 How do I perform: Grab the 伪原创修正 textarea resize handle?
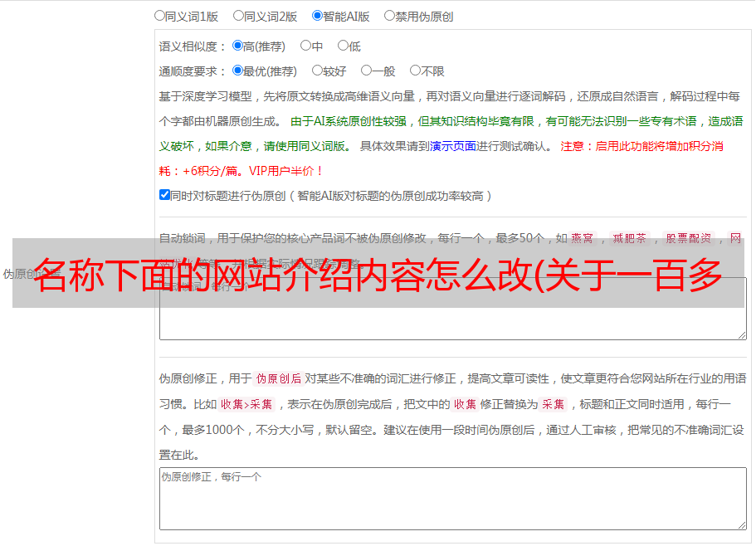coord(742,526)
